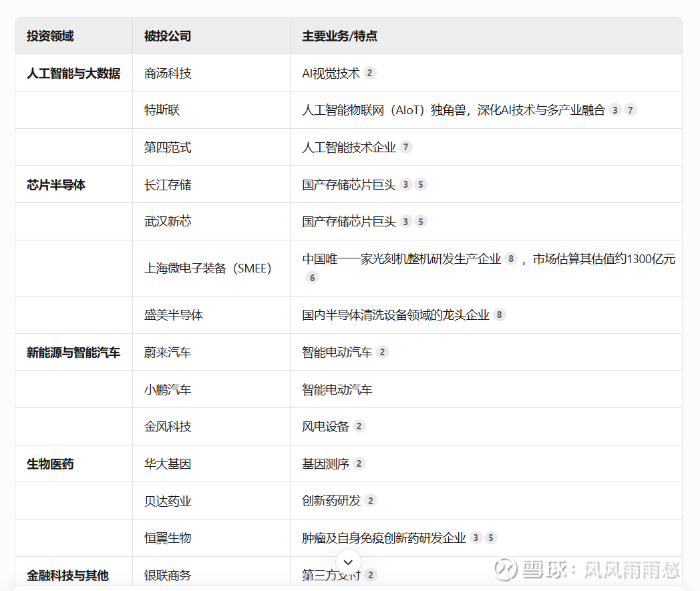Open citation 3 in the 长江存储 row
This screenshot has height=591, width=700.
(405, 184)
